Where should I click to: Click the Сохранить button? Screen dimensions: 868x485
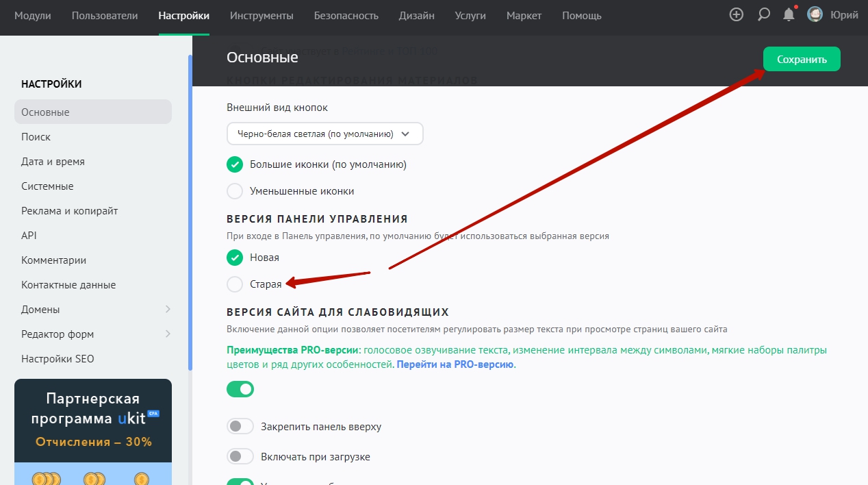point(802,60)
